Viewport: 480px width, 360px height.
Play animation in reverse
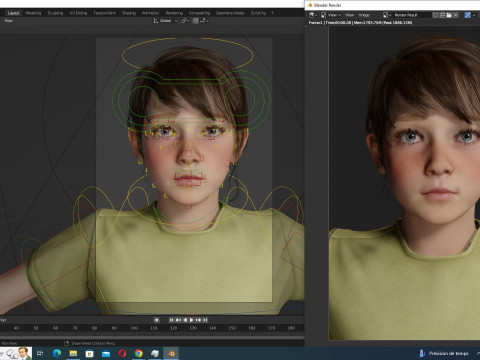point(185,320)
